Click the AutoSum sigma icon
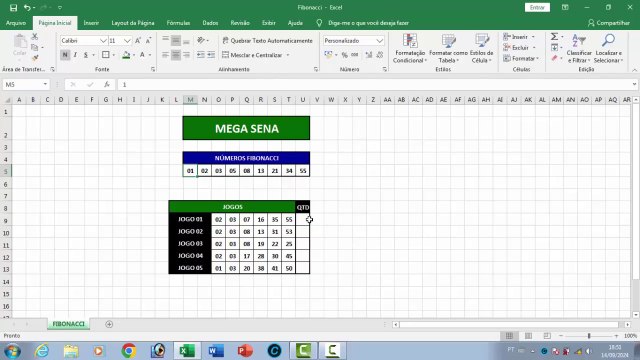Screen dimensions: 640x360 (x=554, y=37)
